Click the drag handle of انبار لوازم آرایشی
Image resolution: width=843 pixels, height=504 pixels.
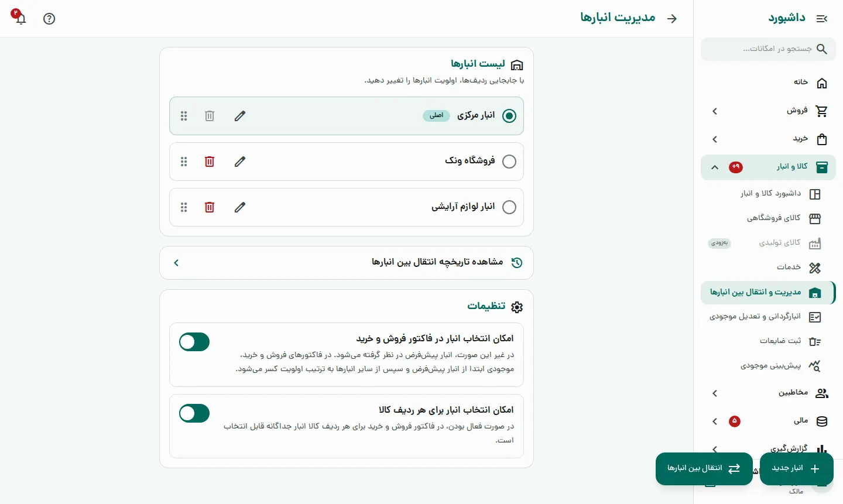click(x=184, y=207)
